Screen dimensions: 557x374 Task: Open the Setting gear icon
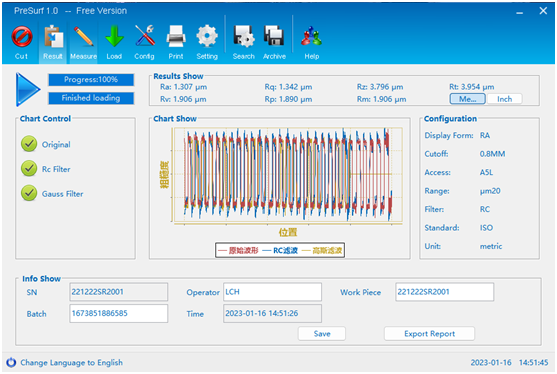[x=207, y=36]
